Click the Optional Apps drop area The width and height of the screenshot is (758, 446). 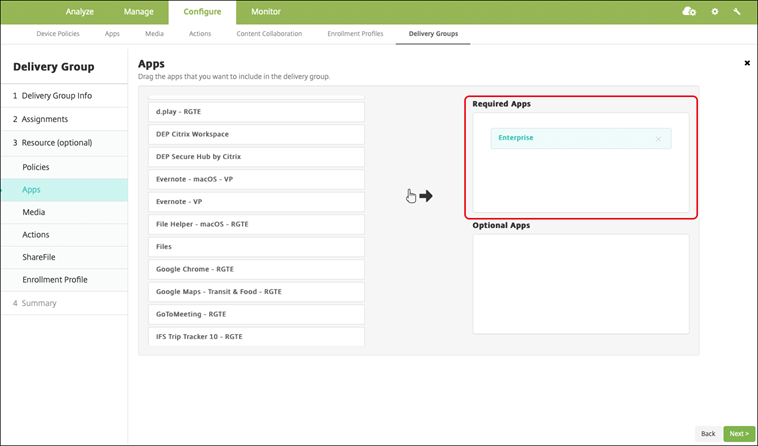[x=580, y=284]
